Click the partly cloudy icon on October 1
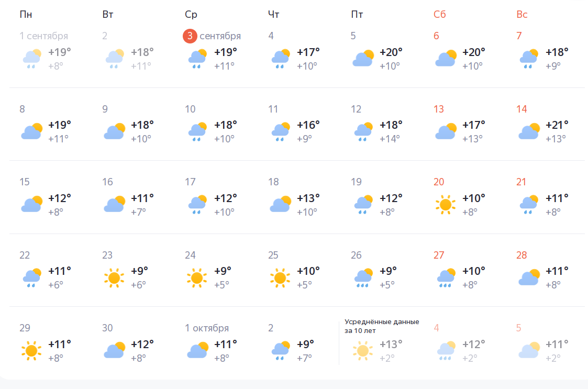 197,350
